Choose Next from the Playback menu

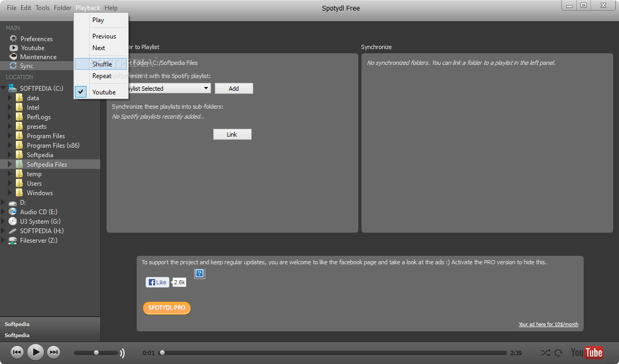click(x=101, y=48)
